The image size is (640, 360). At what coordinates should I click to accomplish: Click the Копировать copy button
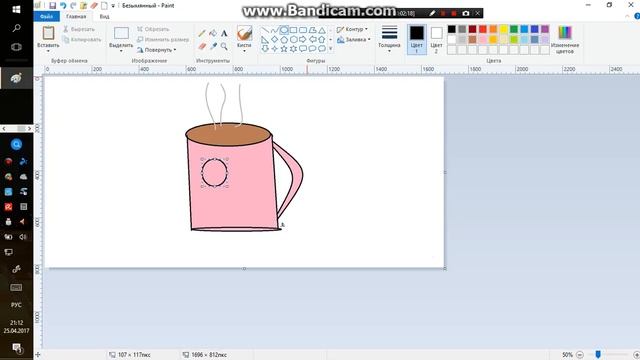tap(82, 40)
